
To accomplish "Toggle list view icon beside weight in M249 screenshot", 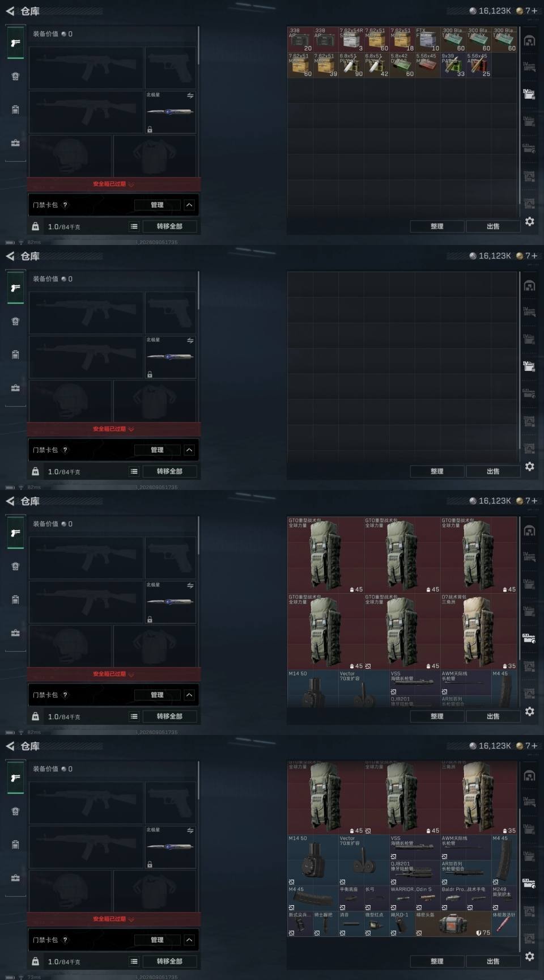I will click(134, 961).
